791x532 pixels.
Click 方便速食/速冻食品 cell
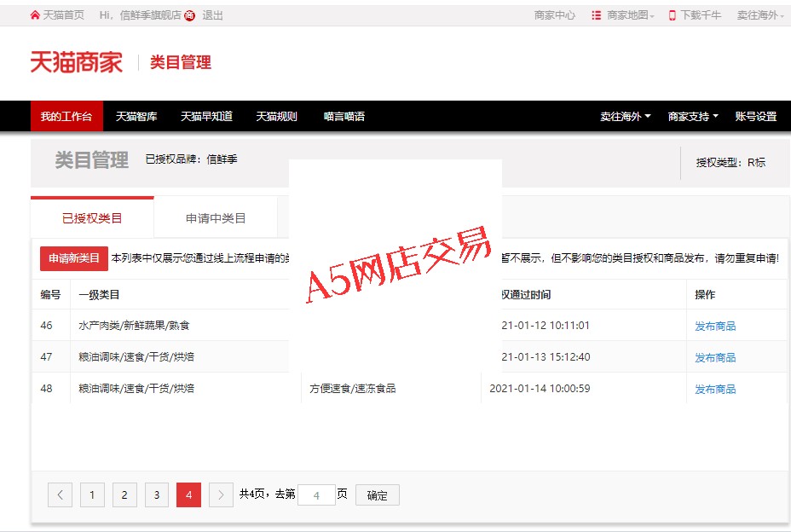pos(353,388)
